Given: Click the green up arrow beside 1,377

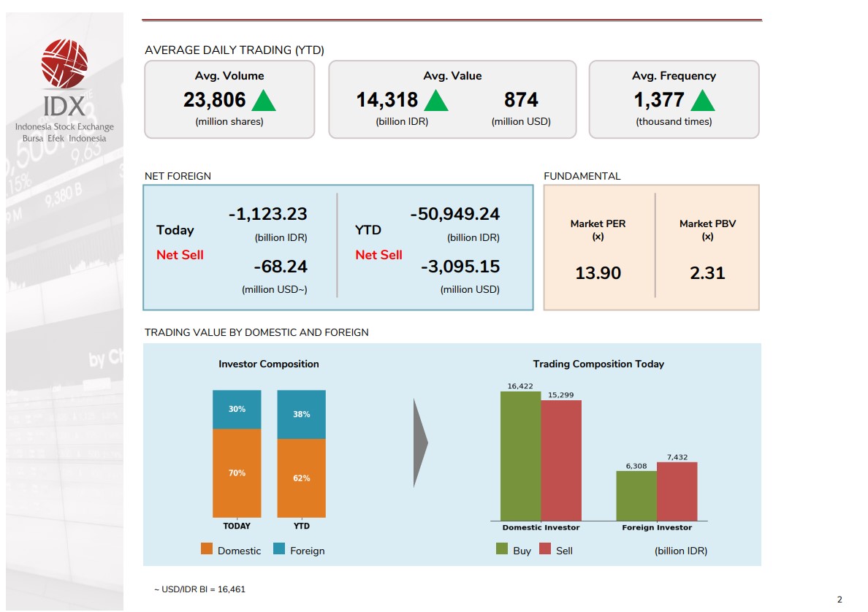Looking at the screenshot, I should [x=702, y=101].
